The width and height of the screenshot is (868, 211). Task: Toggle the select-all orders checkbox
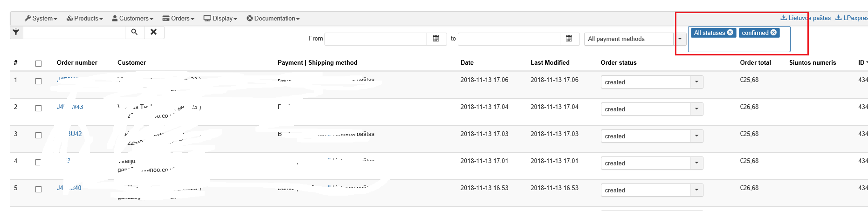click(38, 63)
